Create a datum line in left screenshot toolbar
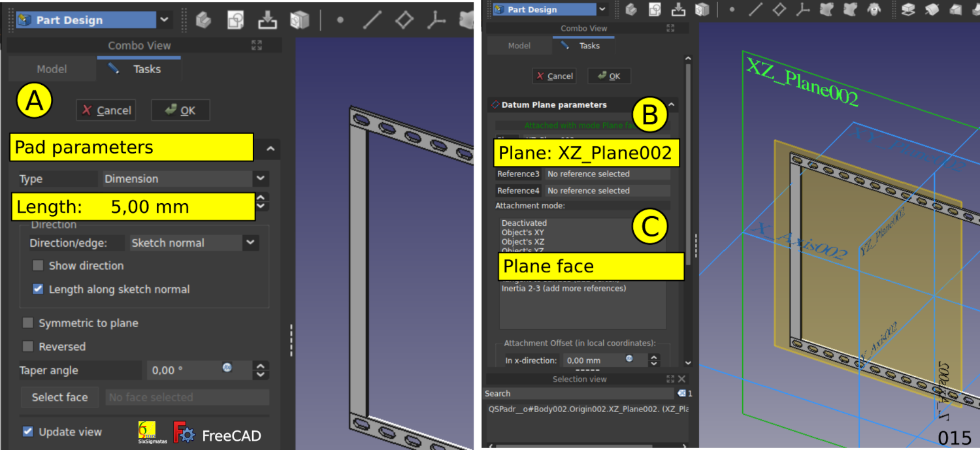This screenshot has width=980, height=450. [372, 20]
